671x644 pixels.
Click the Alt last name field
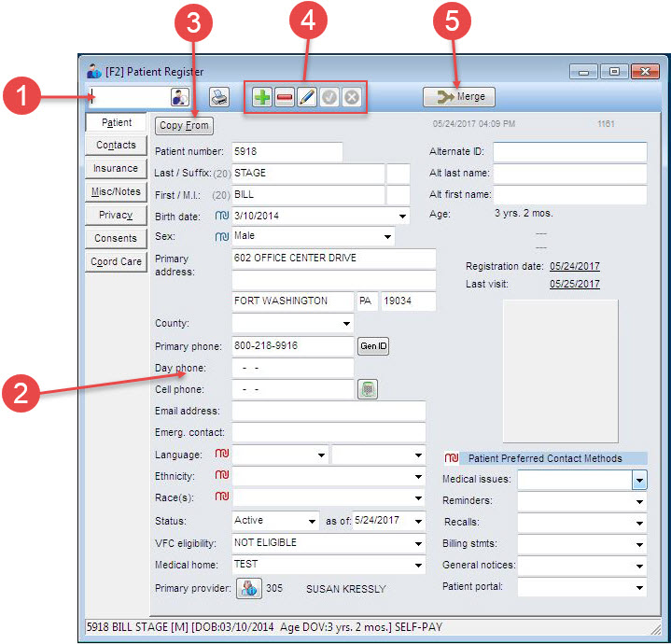pos(569,174)
